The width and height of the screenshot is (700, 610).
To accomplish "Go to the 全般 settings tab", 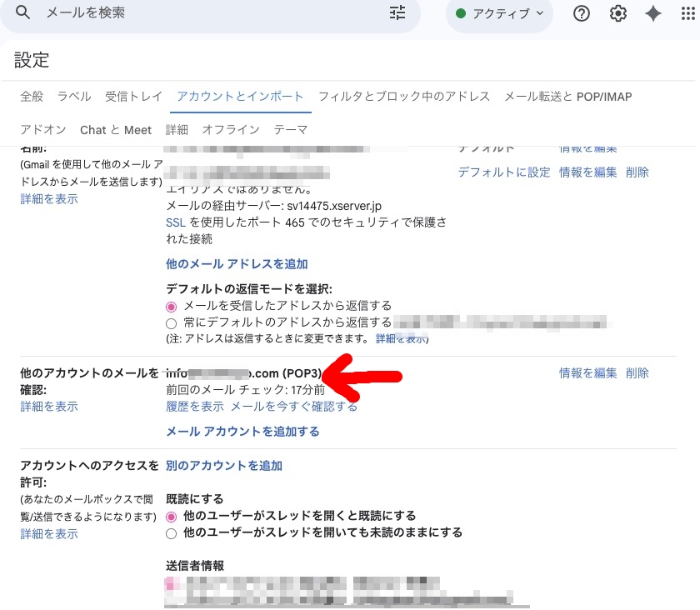I will [32, 97].
